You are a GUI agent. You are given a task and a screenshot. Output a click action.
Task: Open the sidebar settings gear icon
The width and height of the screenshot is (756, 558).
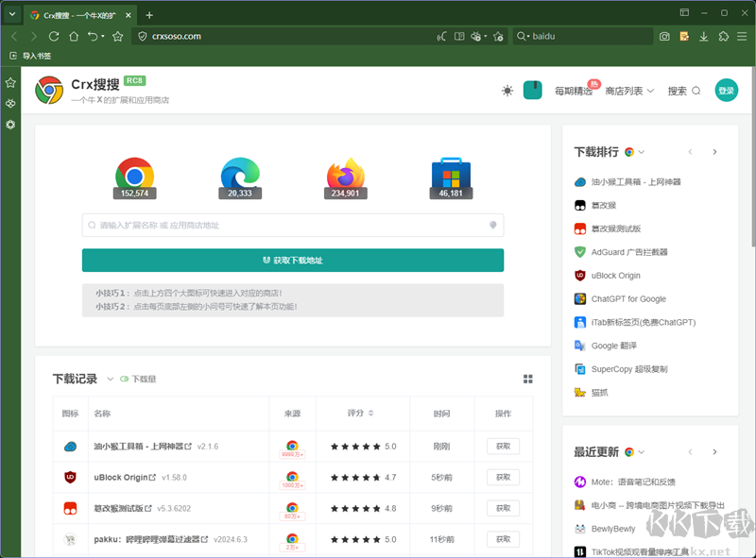pos(10,125)
